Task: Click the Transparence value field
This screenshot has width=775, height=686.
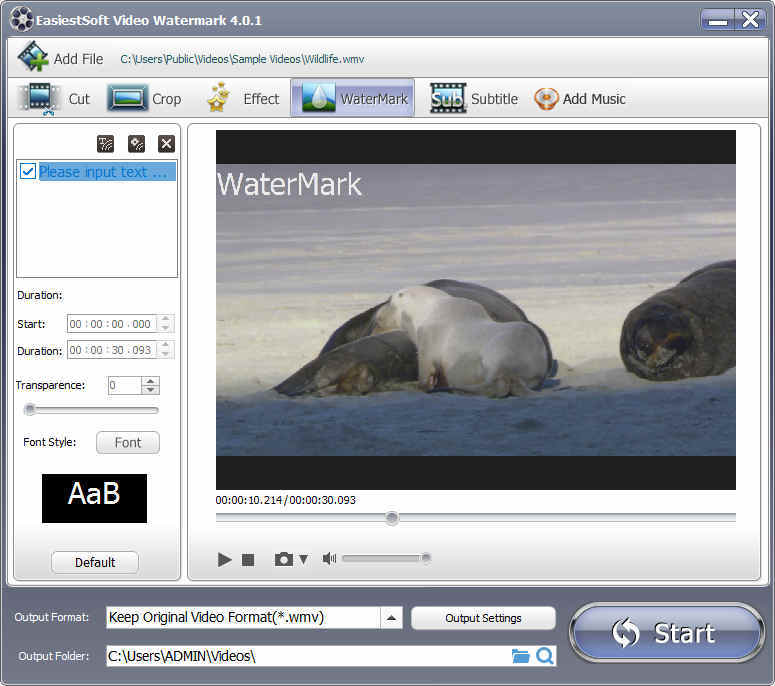Action: coord(125,385)
